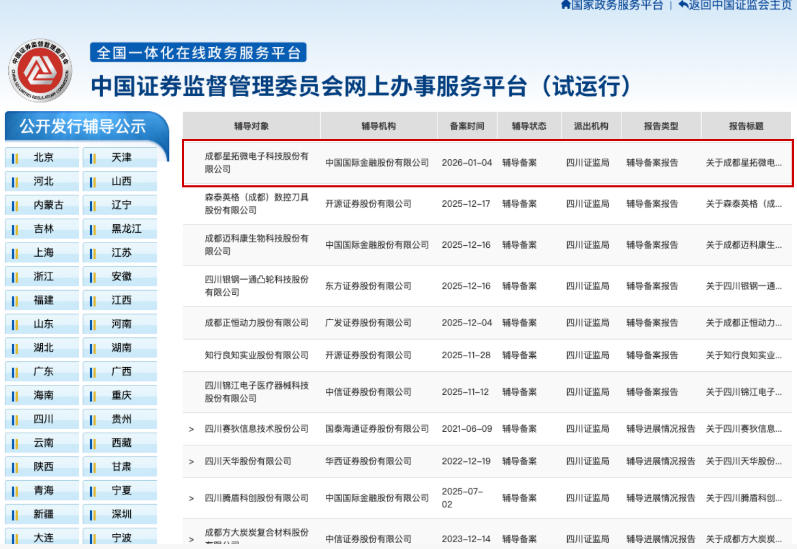This screenshot has width=797, height=549.
Task: Click the CSRC round logo
Action: tap(42, 71)
